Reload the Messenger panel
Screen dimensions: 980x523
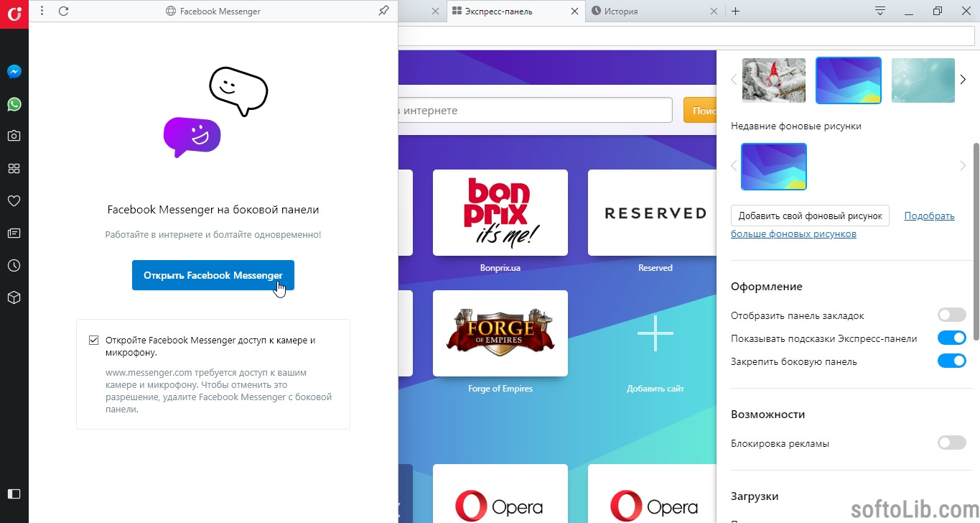click(63, 11)
